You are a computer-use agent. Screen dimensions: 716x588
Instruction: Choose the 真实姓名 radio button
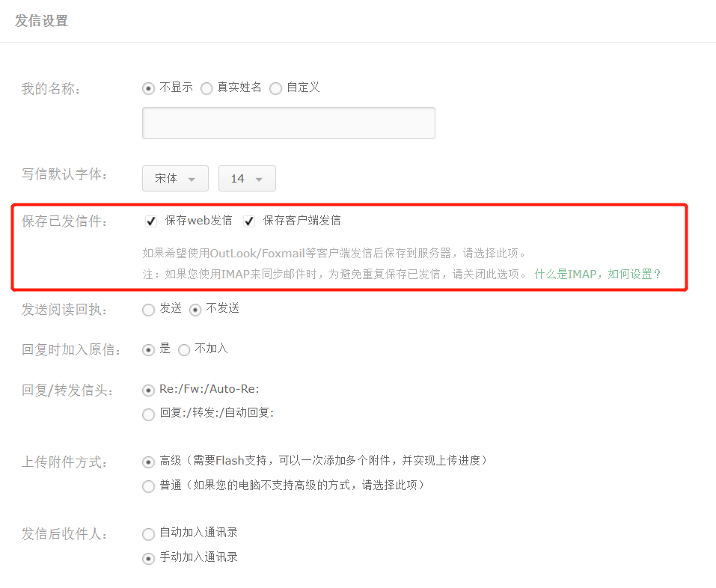206,88
